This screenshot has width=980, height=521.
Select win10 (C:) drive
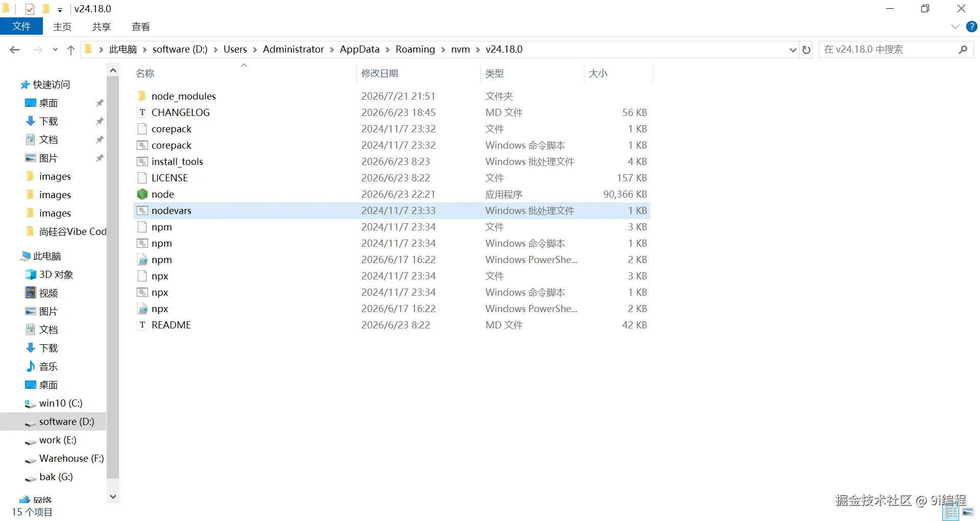pos(54,404)
